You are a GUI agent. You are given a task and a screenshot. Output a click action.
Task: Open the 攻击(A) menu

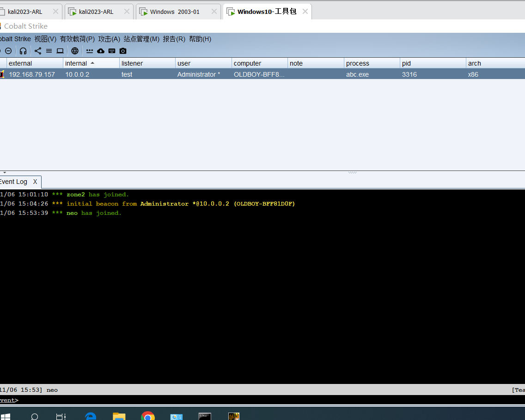click(x=109, y=39)
